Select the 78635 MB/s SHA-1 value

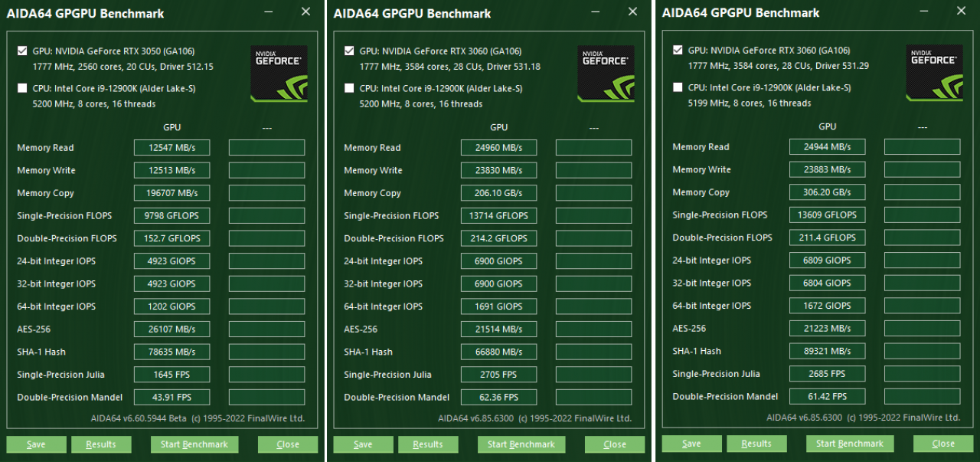pyautogui.click(x=171, y=352)
